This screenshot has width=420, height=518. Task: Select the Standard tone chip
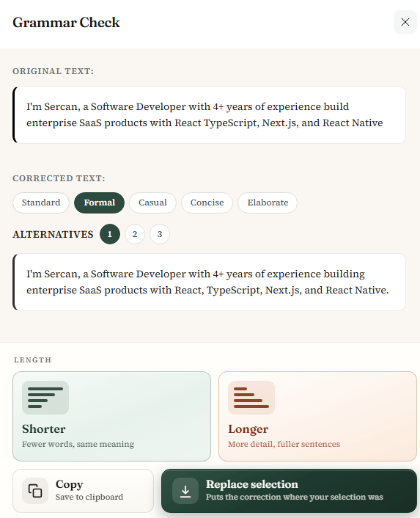[x=41, y=203]
